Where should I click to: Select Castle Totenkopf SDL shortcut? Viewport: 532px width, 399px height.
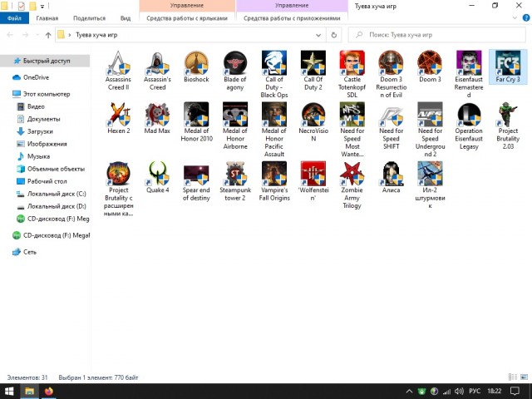[x=352, y=75]
